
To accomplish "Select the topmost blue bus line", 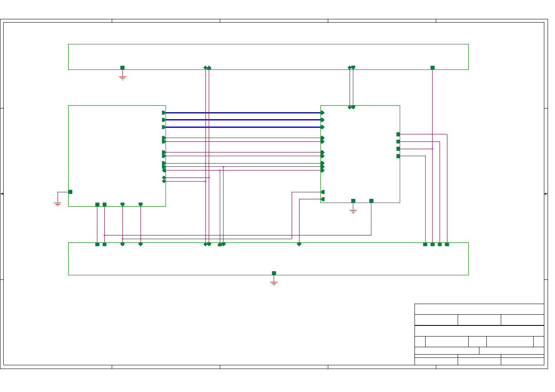I will point(243,113).
